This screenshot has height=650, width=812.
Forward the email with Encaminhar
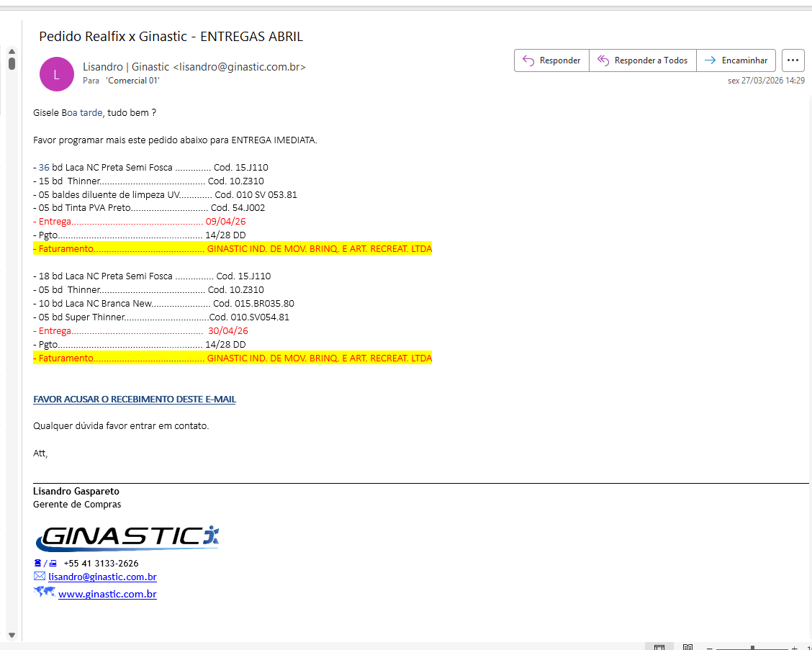click(x=736, y=60)
